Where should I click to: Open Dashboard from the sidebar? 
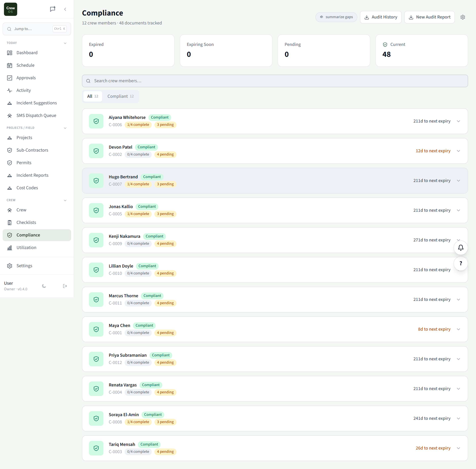(37, 53)
